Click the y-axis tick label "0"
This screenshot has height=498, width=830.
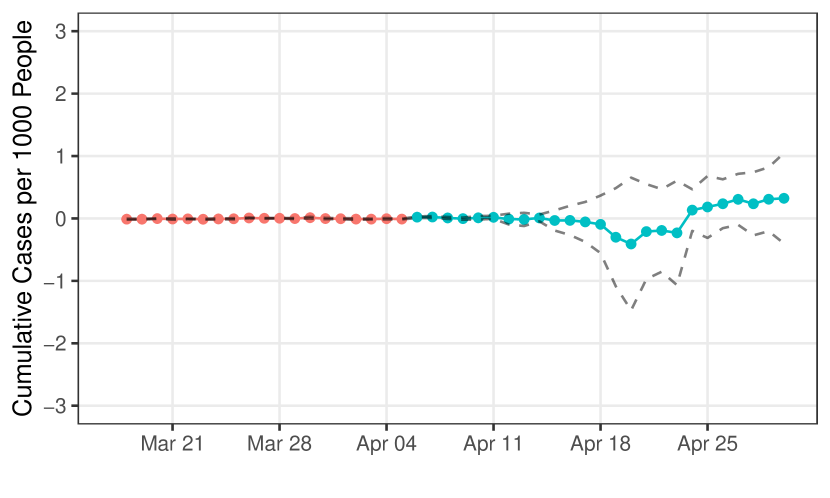pos(62,218)
